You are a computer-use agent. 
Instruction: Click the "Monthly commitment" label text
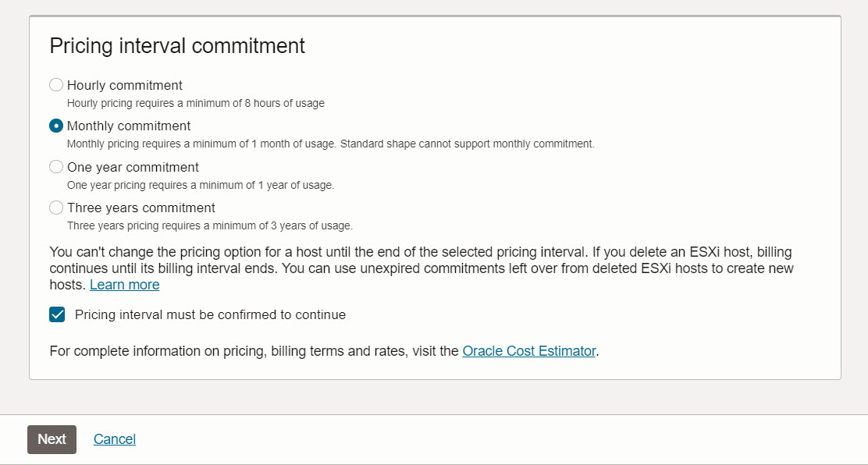[x=129, y=126]
